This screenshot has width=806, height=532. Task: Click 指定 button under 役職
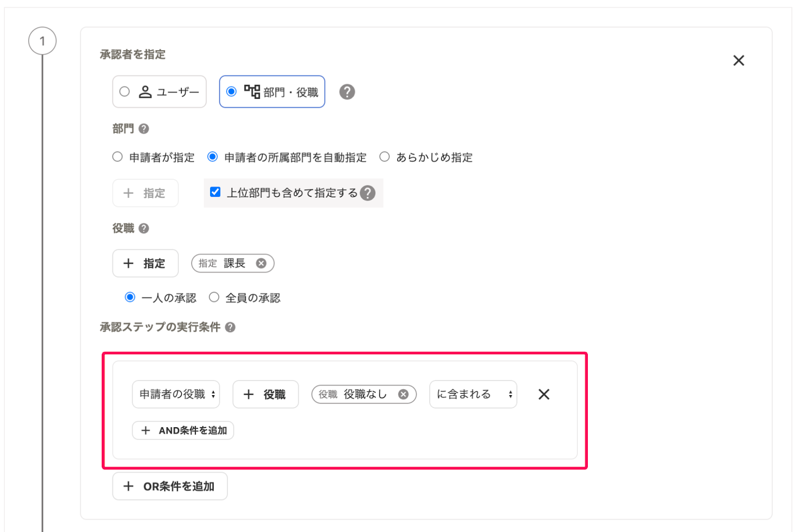145,263
